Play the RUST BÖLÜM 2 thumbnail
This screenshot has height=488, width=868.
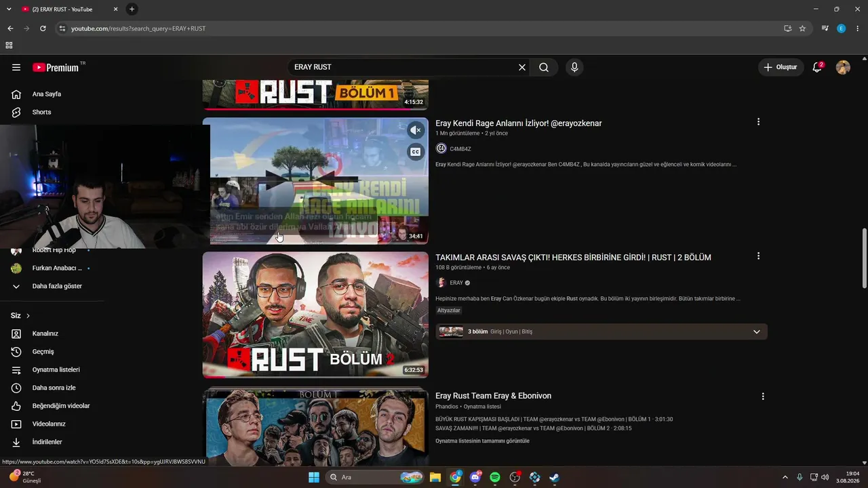click(x=315, y=315)
